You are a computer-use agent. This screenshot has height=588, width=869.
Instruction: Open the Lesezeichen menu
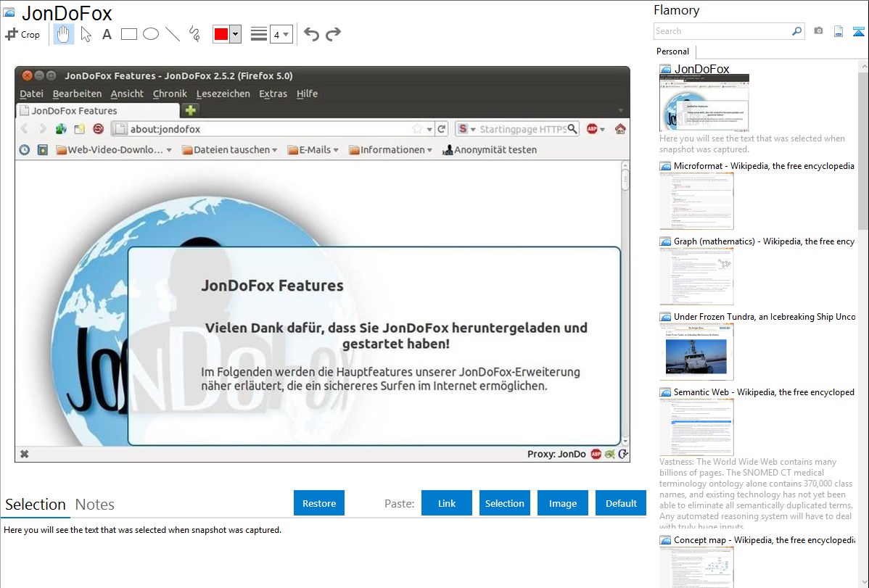click(x=223, y=94)
